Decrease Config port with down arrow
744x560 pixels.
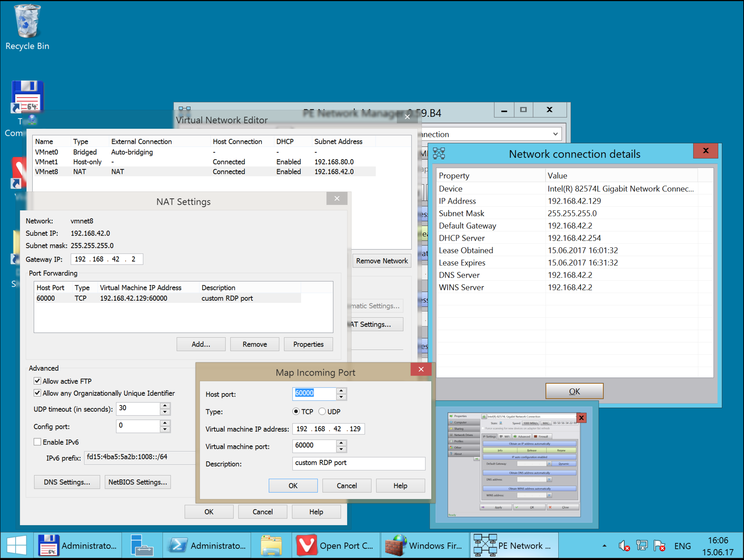(x=165, y=429)
